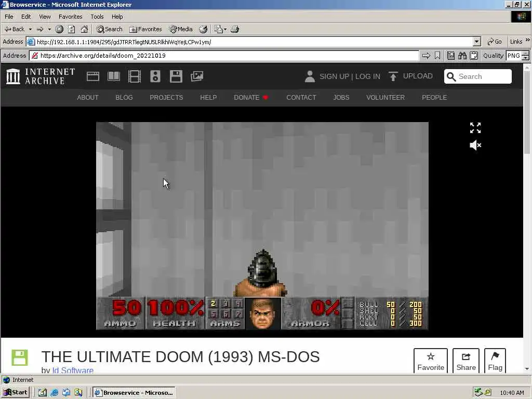Viewport: 532px width, 399px height.
Task: Go to the IE Home page
Action: (84, 29)
